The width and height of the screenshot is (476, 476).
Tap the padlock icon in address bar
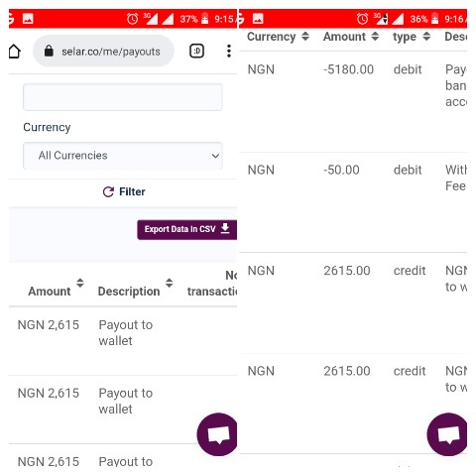point(49,51)
